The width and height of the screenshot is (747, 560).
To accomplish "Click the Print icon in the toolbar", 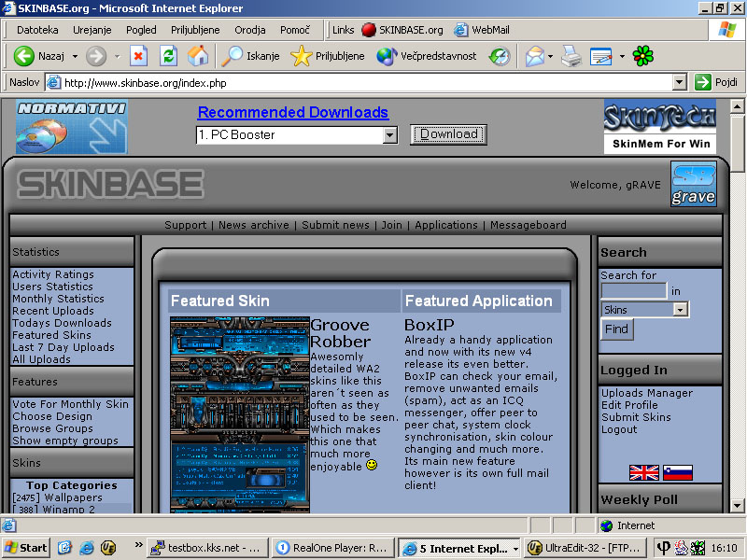I will click(571, 56).
